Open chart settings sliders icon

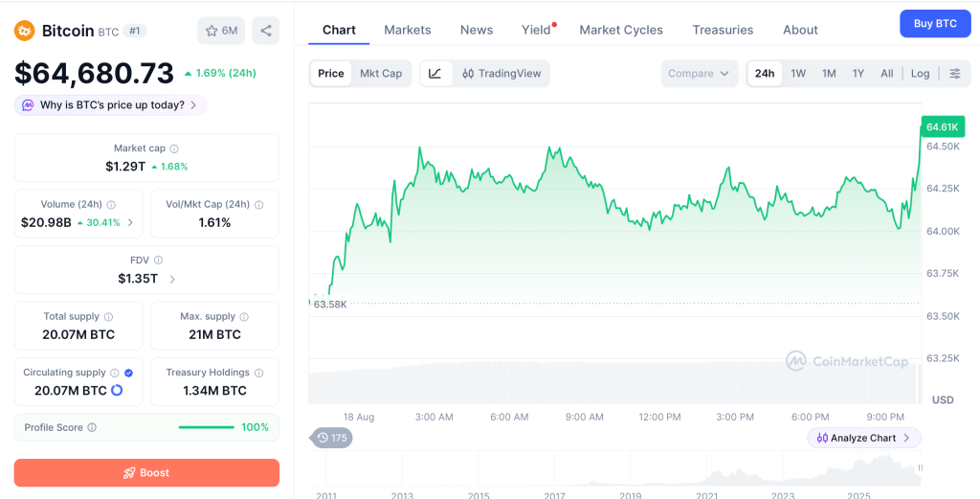[x=955, y=74]
